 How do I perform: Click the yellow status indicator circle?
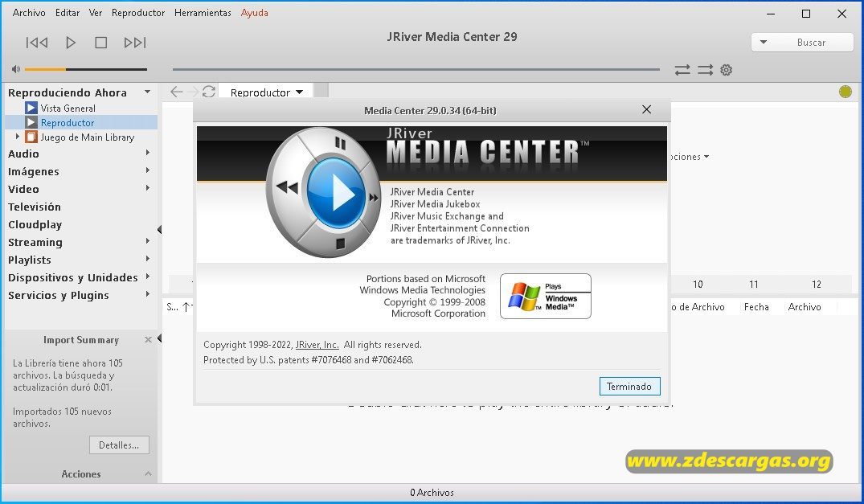(846, 92)
